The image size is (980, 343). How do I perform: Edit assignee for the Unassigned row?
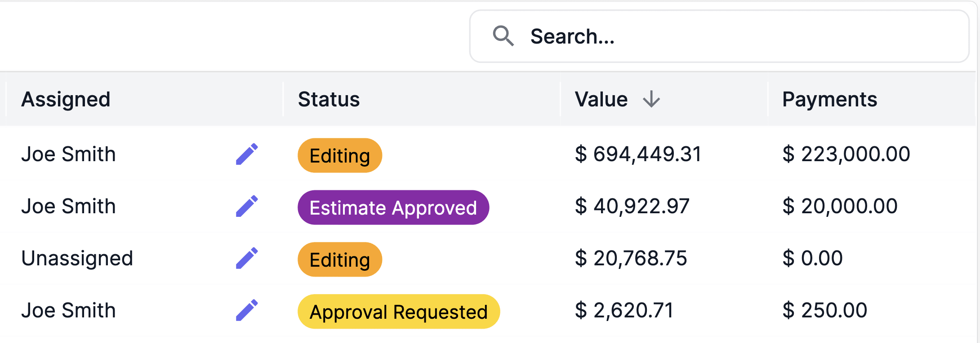pyautogui.click(x=247, y=259)
